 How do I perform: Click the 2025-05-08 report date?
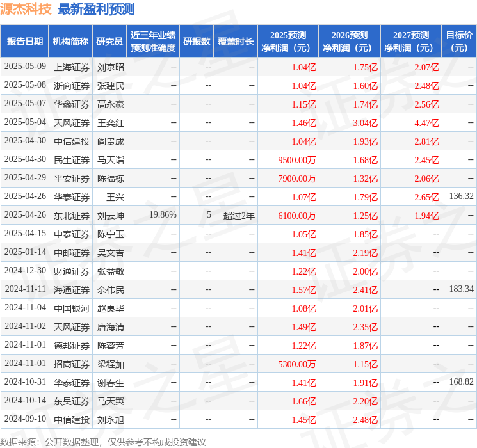25,84
